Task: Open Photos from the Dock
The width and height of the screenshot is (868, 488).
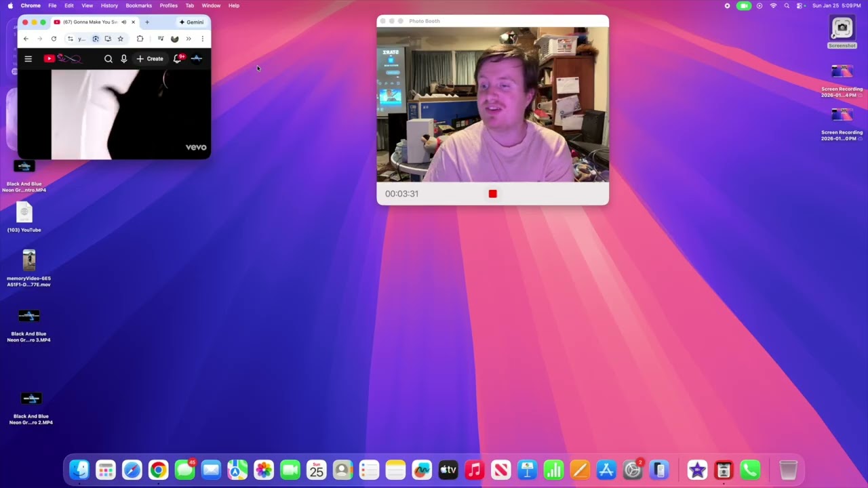Action: [x=264, y=470]
